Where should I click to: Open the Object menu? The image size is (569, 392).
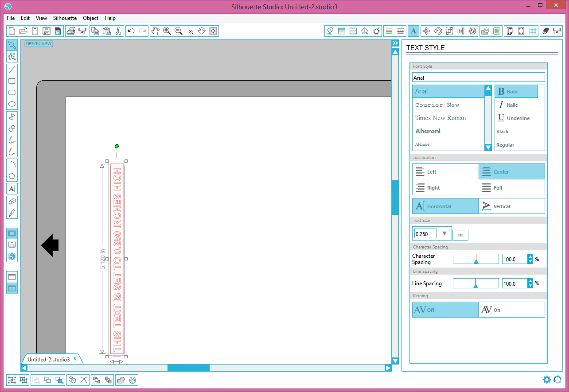pos(91,18)
